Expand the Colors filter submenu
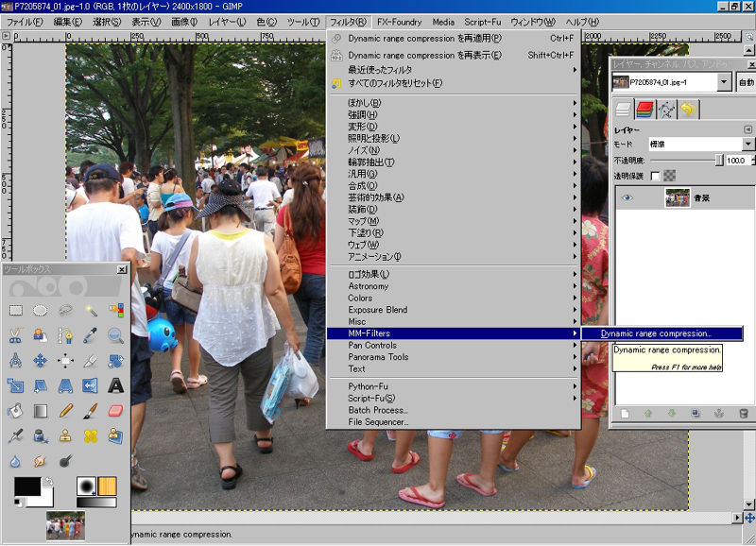 (x=454, y=298)
